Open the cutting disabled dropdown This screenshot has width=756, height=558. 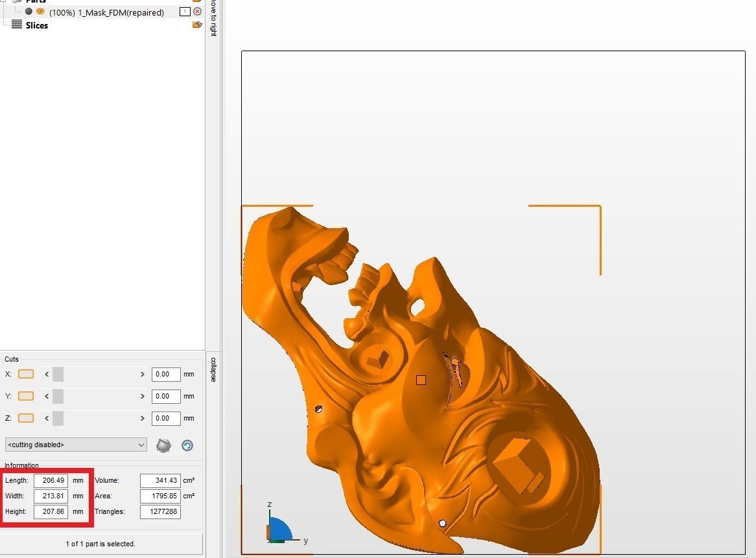tap(76, 445)
